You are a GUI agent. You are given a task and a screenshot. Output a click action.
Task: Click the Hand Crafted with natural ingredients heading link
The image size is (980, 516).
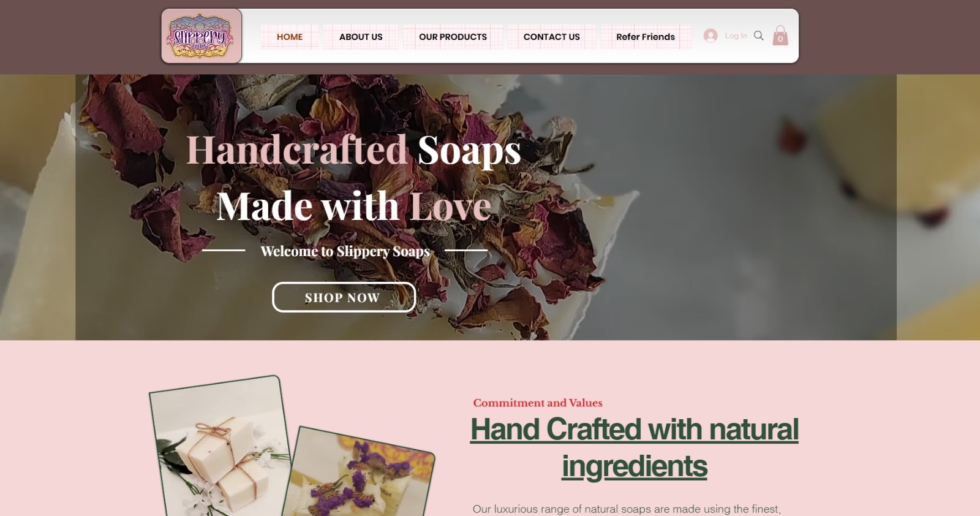pos(635,447)
